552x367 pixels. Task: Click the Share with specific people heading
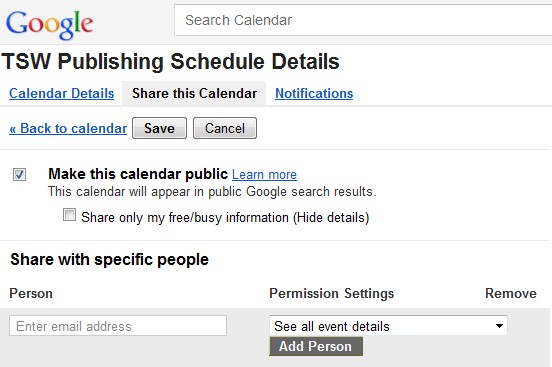[109, 260]
